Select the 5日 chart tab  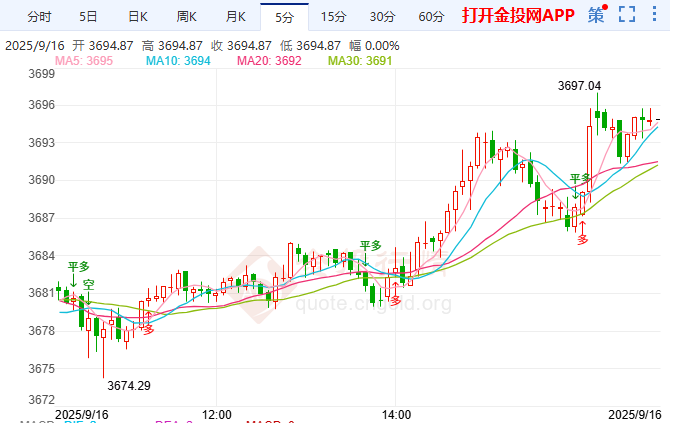pyautogui.click(x=88, y=17)
